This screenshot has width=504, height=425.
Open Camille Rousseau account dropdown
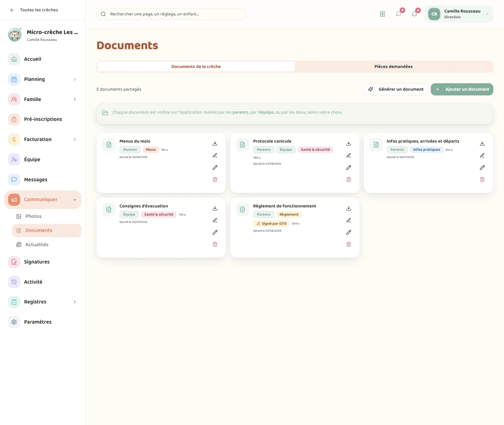pyautogui.click(x=459, y=14)
